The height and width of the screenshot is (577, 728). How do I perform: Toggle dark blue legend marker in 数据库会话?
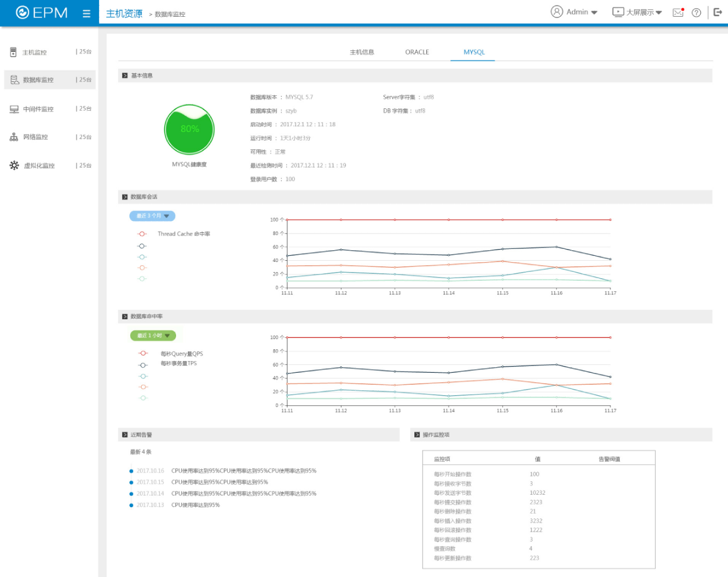pyautogui.click(x=142, y=246)
